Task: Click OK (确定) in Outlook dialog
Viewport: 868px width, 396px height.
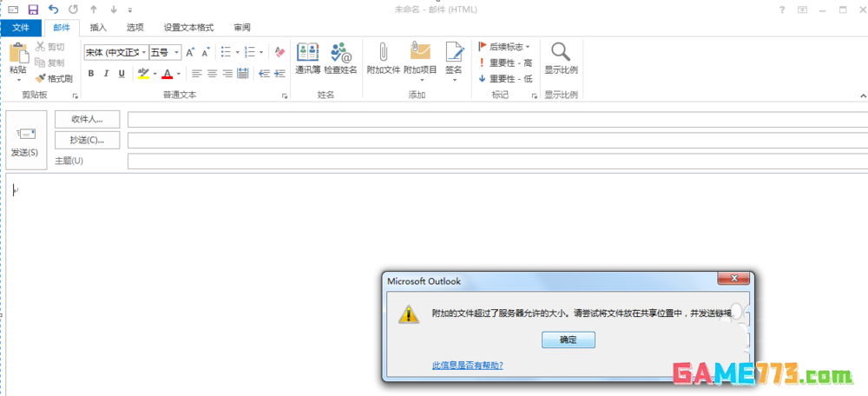Action: (569, 340)
